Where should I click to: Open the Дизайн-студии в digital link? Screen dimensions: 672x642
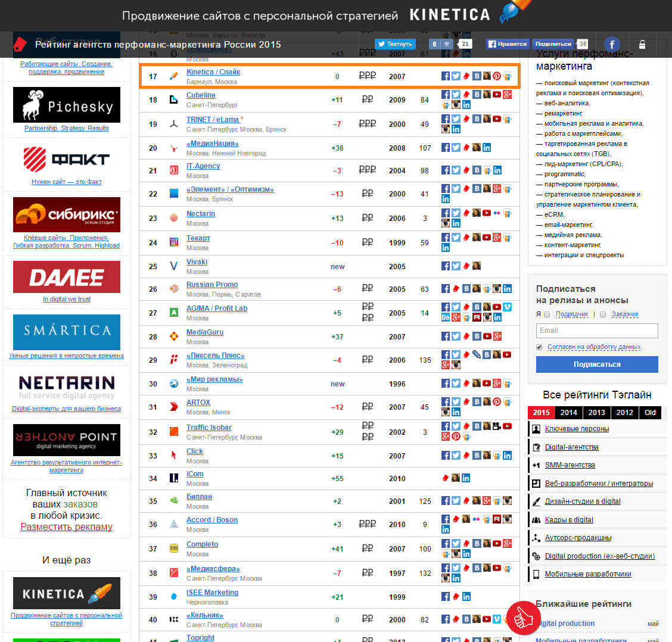[x=583, y=501]
